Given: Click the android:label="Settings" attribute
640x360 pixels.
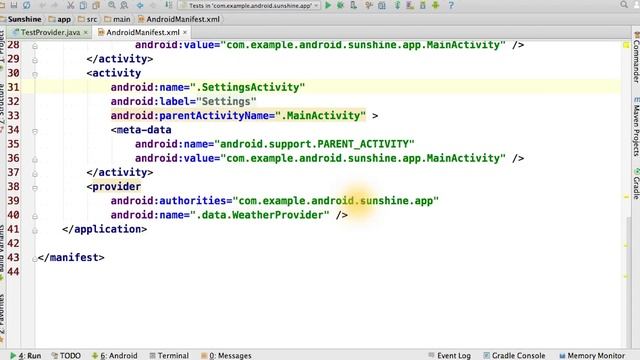Looking at the screenshot, I should pos(183,101).
